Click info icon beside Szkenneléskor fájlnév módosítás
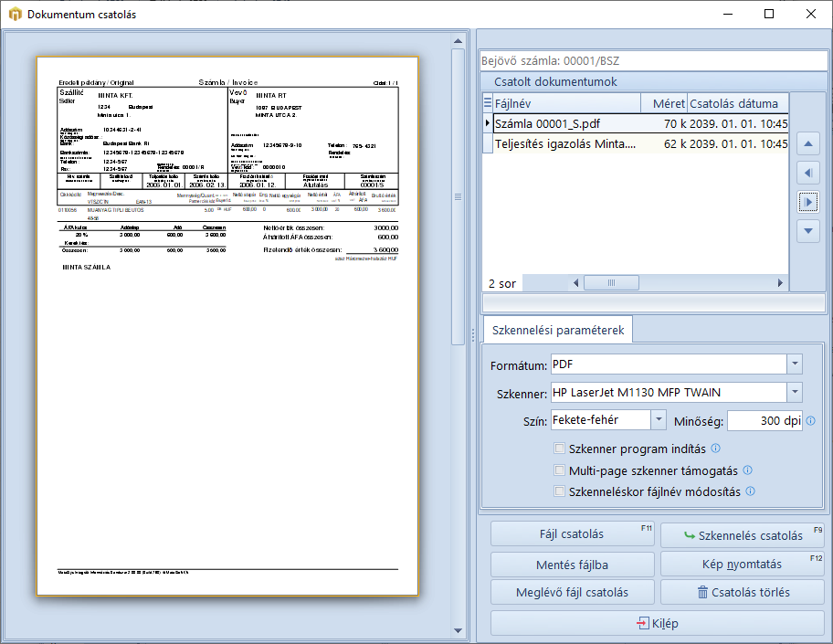Viewport: 833px width, 644px height. point(751,491)
